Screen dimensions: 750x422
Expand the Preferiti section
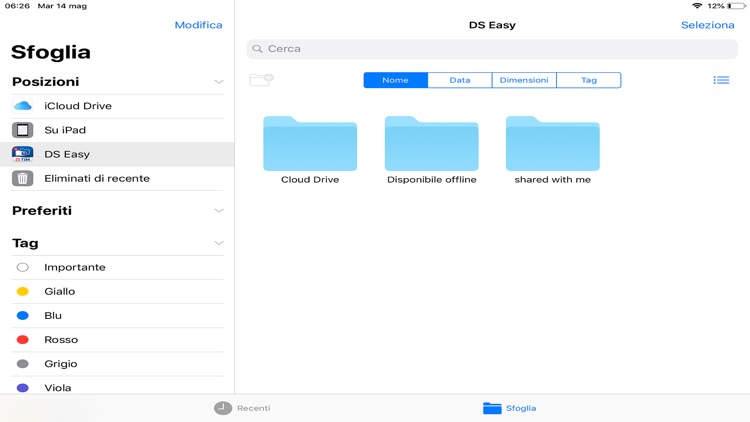[218, 211]
